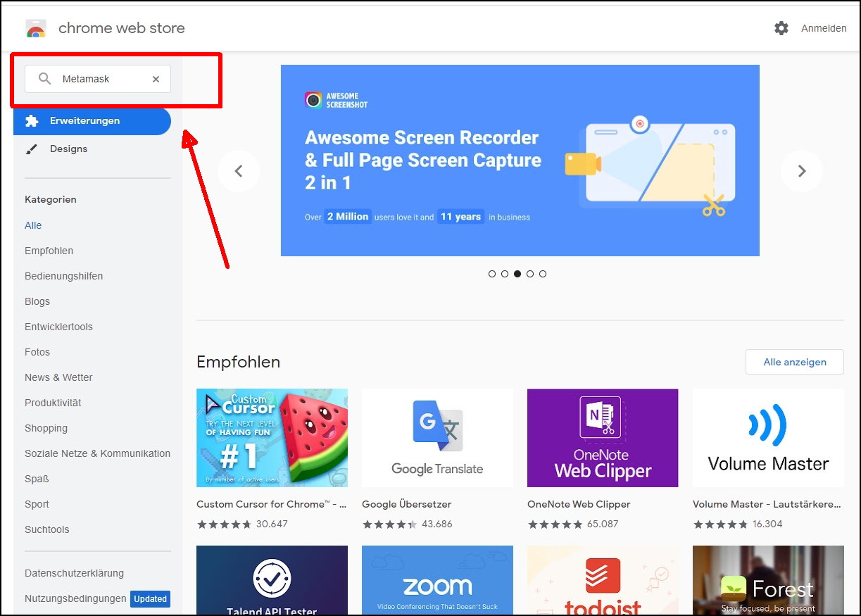Choose the Sport category

pos(37,504)
